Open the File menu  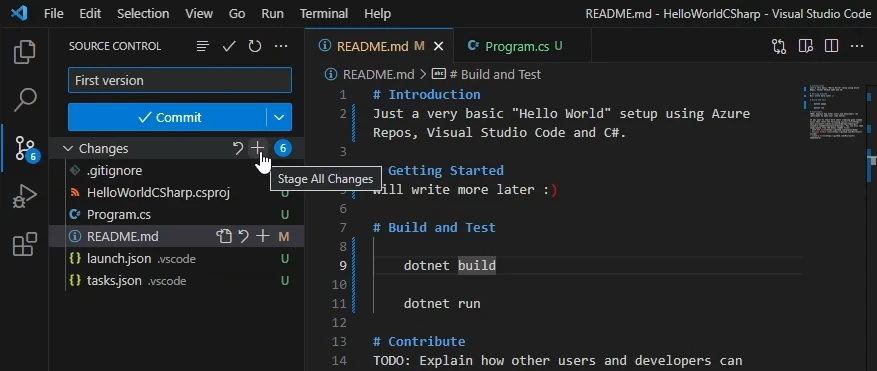(54, 14)
